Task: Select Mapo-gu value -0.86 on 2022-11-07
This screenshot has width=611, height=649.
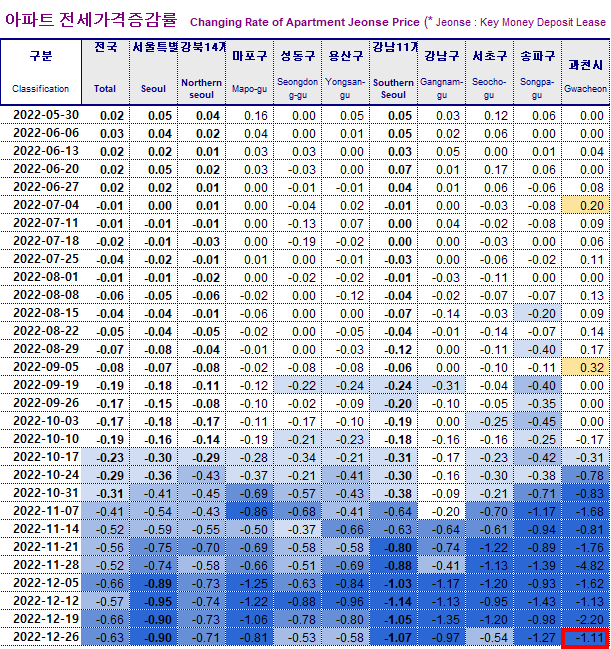Action: [250, 512]
